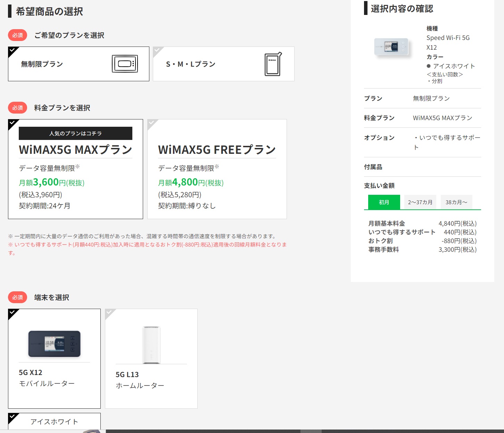Click checkmark corner of 5G X12 card
This screenshot has height=433, width=504.
point(12,313)
